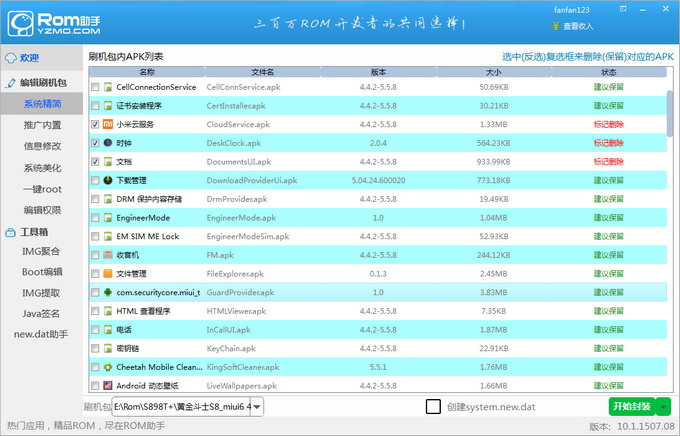The image size is (680, 436).
Task: Click the yen icon beside 查看收入
Action: (556, 27)
